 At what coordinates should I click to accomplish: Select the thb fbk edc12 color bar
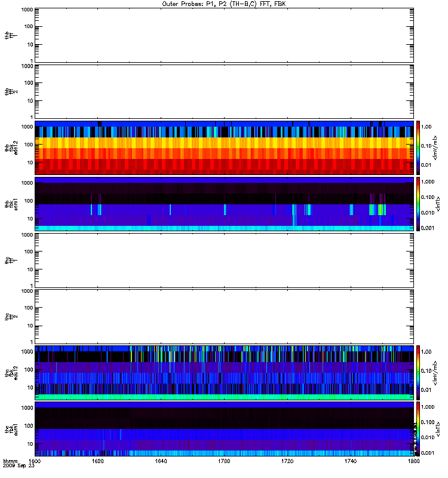pos(418,148)
